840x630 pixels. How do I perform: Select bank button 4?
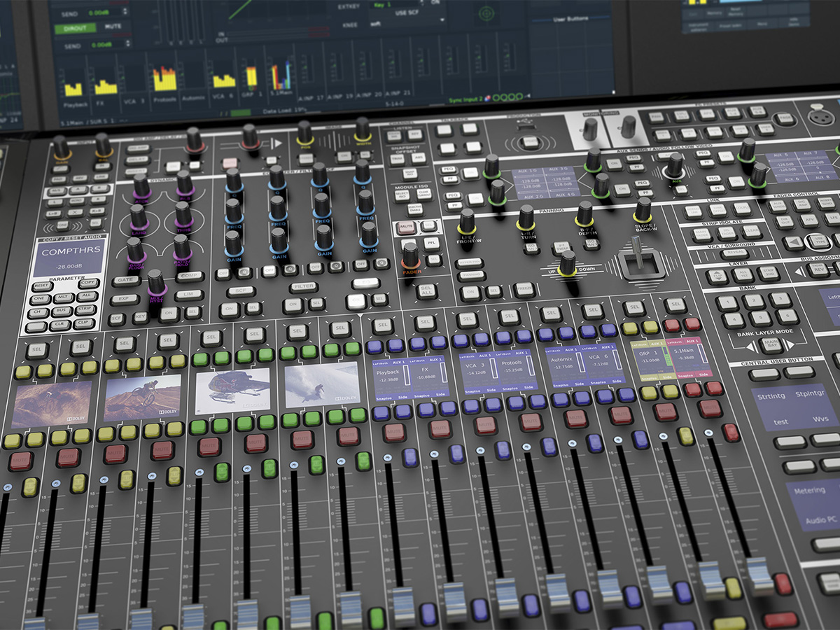pyautogui.click(x=732, y=321)
